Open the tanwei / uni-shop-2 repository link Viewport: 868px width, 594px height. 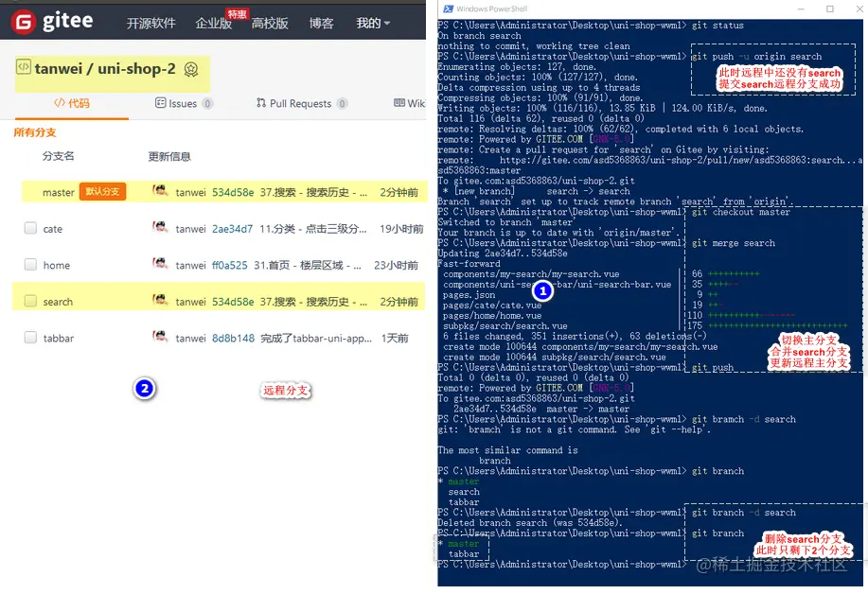coord(105,69)
